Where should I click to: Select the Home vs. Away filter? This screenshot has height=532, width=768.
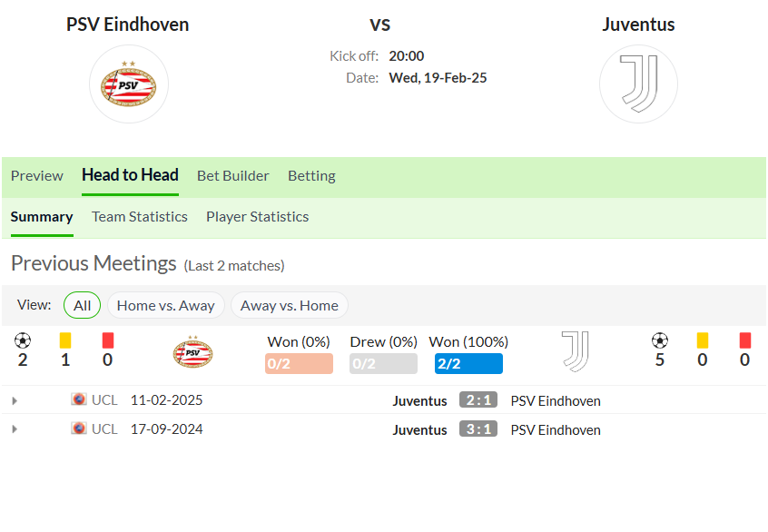pyautogui.click(x=165, y=305)
